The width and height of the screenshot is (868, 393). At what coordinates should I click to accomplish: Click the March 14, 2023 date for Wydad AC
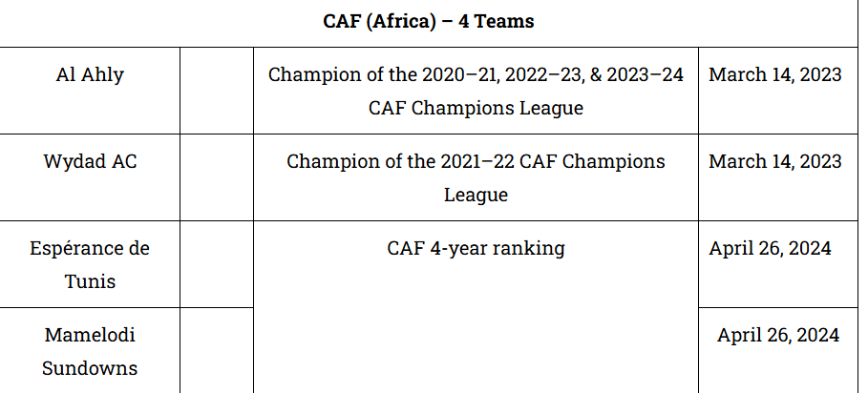pyautogui.click(x=775, y=161)
